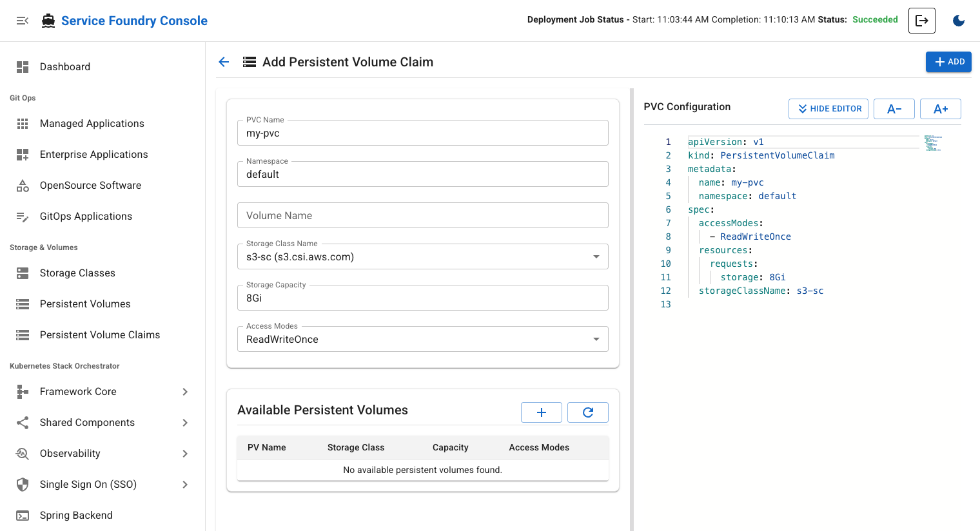Click the logout icon in the header
Image resolution: width=980 pixels, height=531 pixels.
point(921,20)
